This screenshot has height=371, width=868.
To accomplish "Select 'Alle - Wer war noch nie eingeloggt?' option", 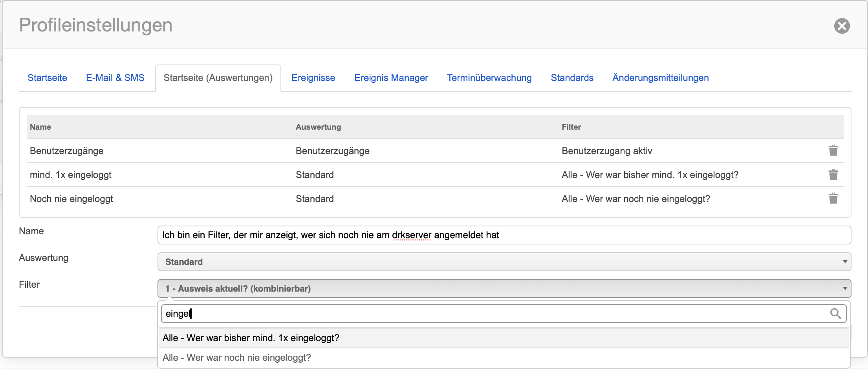I will pos(237,358).
